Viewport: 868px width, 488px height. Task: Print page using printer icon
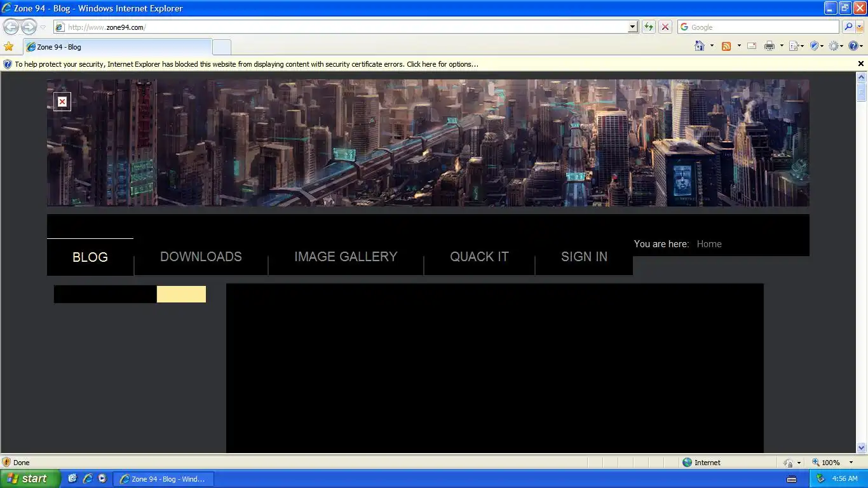pos(770,46)
